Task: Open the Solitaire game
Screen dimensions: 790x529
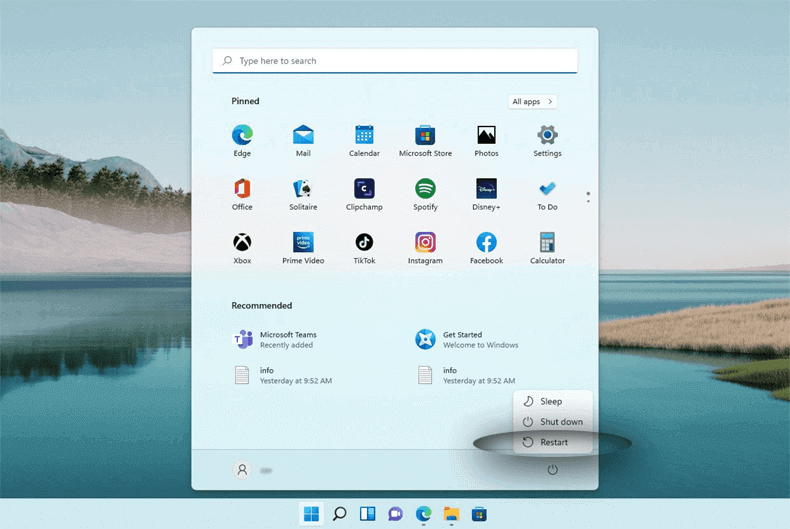Action: [x=303, y=194]
